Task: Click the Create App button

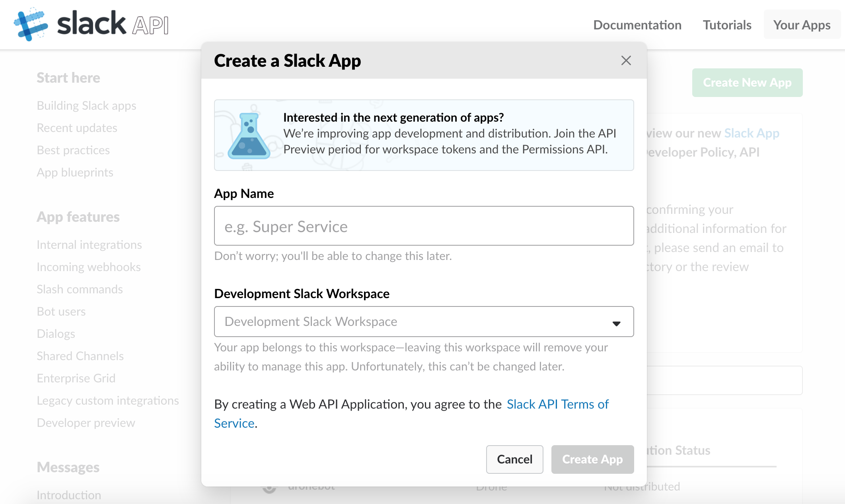Action: coord(592,459)
